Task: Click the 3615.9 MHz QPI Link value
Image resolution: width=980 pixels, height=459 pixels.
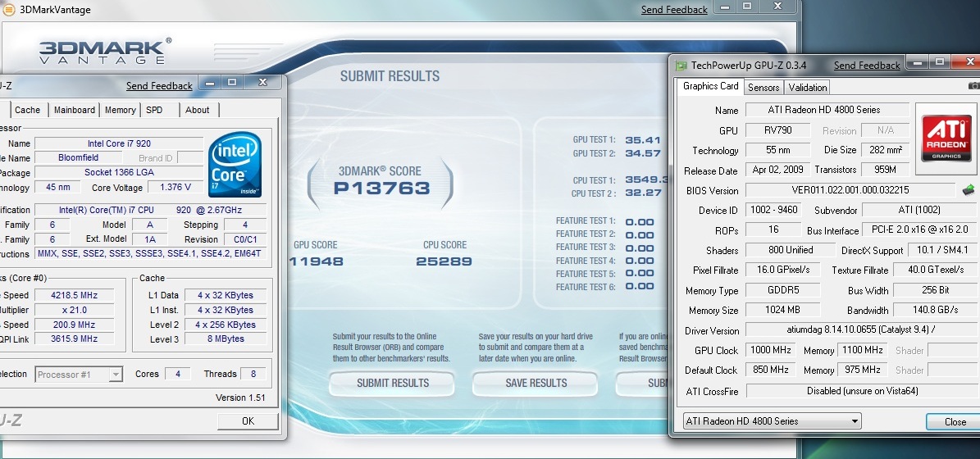Action: coord(75,339)
